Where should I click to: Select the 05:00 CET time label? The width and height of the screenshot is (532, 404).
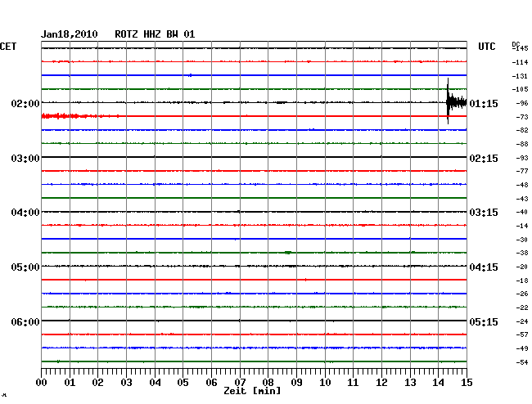25,267
